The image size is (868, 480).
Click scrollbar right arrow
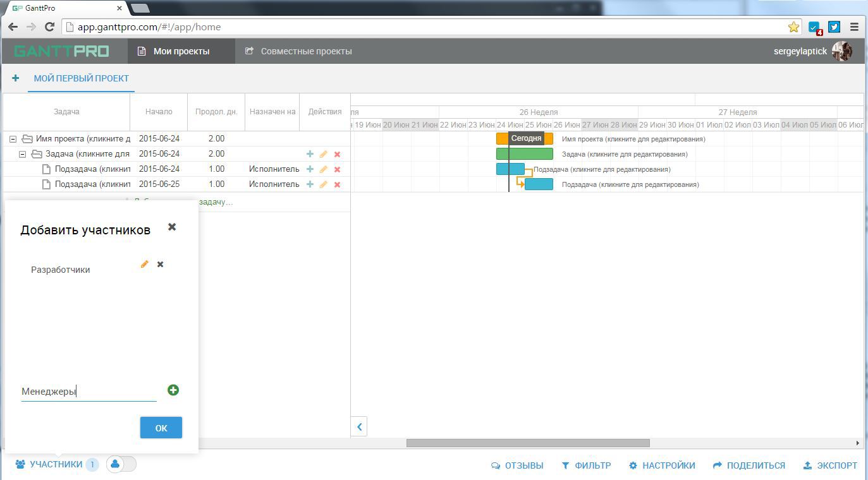click(x=858, y=443)
